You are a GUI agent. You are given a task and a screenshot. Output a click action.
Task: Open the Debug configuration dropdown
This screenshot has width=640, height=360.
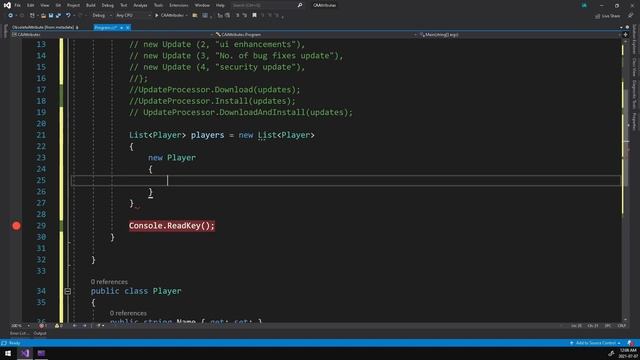click(102, 16)
